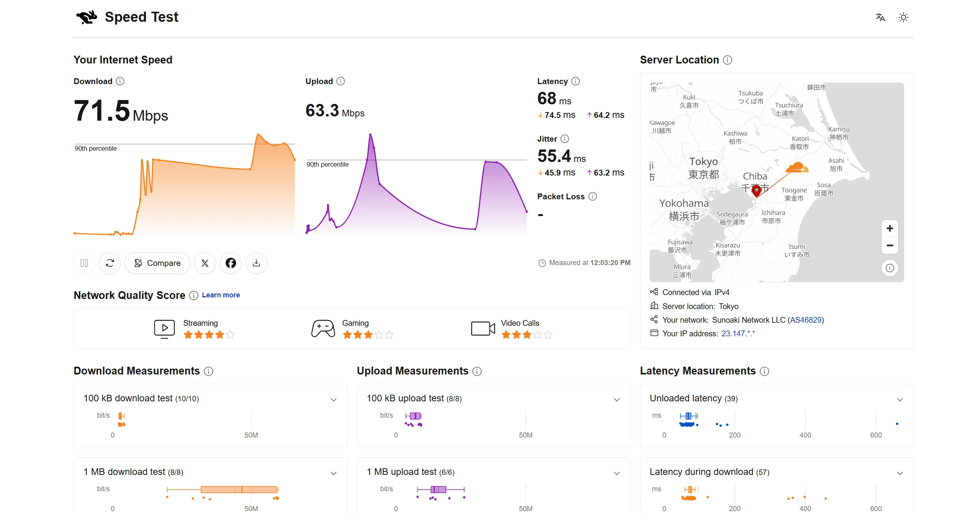Click the 45.9 ms download jitter value
Image resolution: width=980 pixels, height=515 pixels.
click(x=556, y=173)
